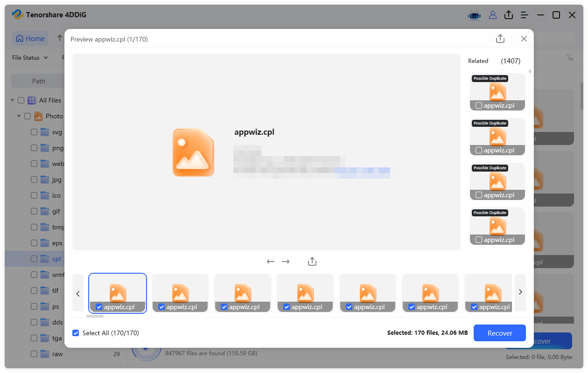Click the Home button in background window
This screenshot has height=373, width=588.
31,39
